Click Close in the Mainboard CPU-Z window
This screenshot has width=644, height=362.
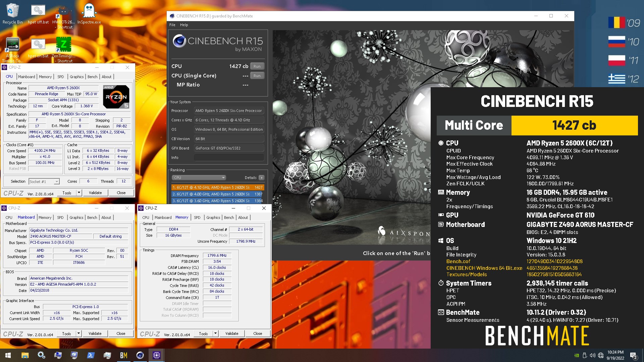[121, 334]
